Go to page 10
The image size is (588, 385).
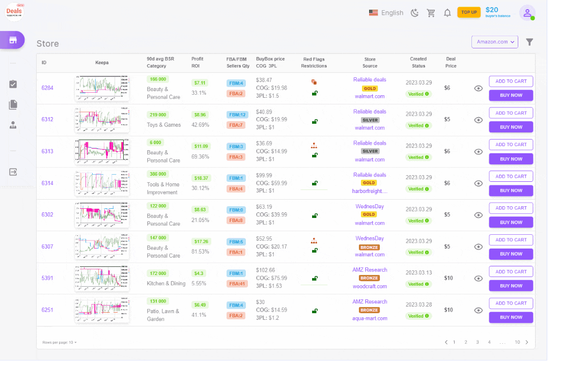[x=517, y=342]
